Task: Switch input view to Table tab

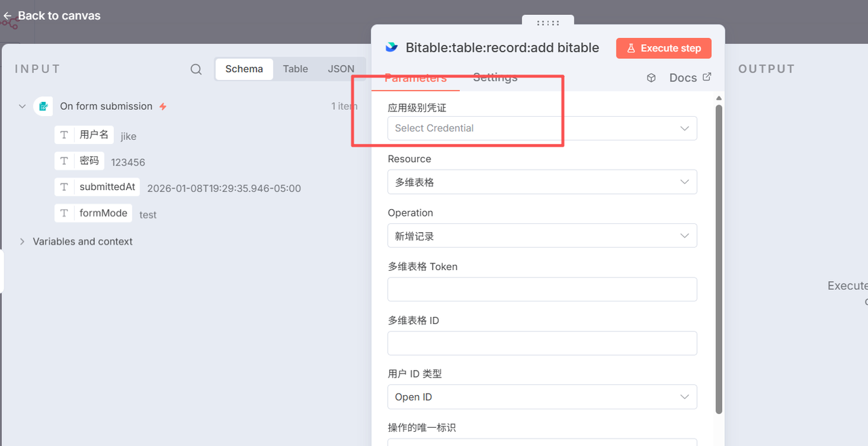Action: [x=296, y=69]
